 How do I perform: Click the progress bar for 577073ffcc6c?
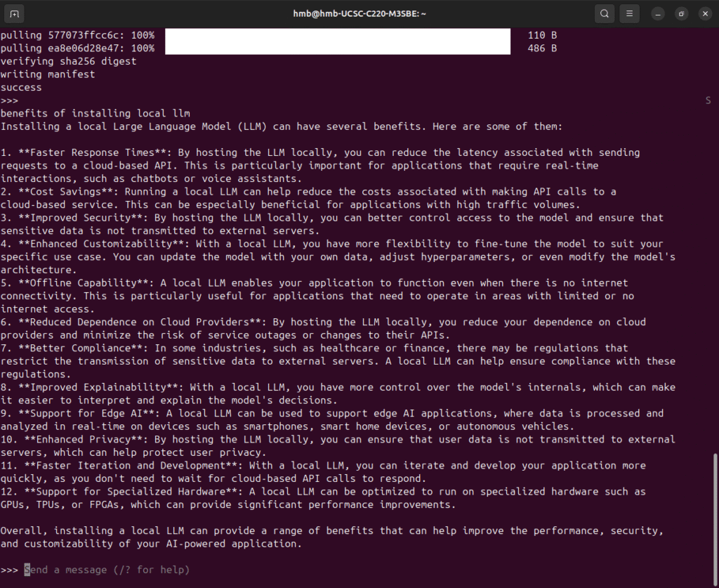tap(337, 35)
